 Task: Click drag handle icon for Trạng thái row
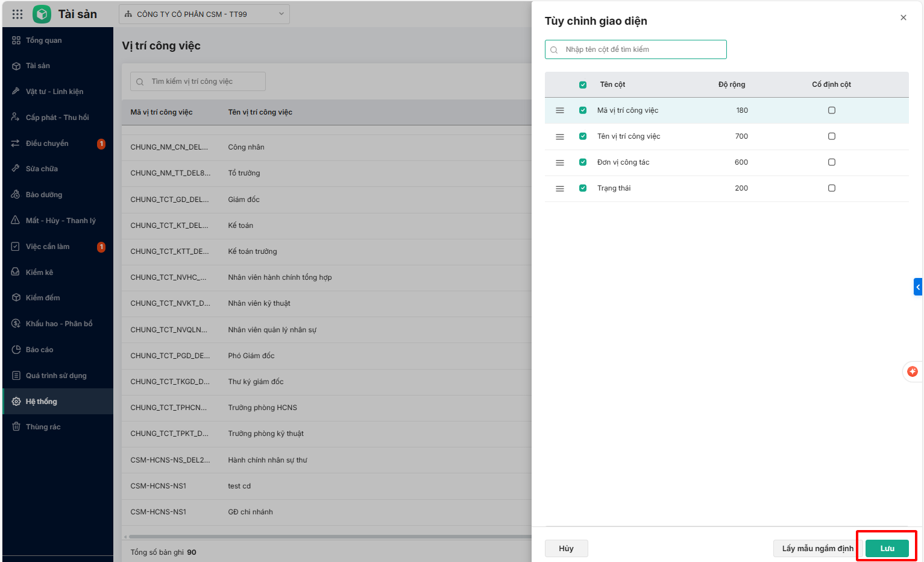560,188
